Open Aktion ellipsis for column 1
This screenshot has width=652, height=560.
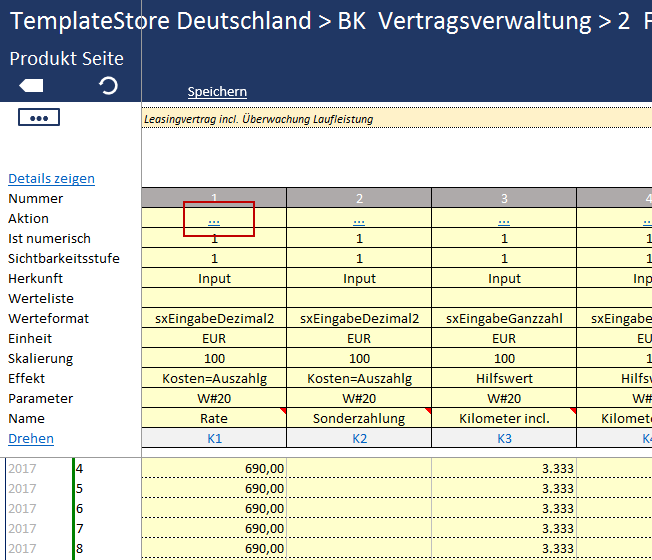(214, 219)
